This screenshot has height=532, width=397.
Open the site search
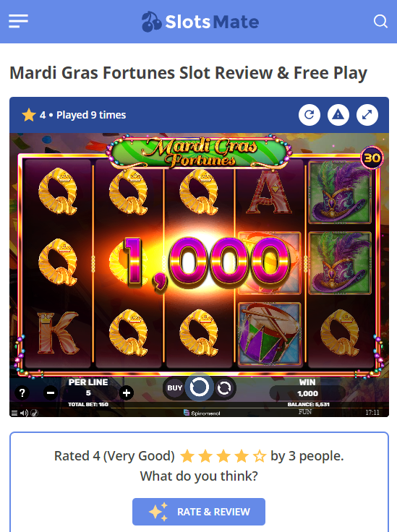point(380,22)
